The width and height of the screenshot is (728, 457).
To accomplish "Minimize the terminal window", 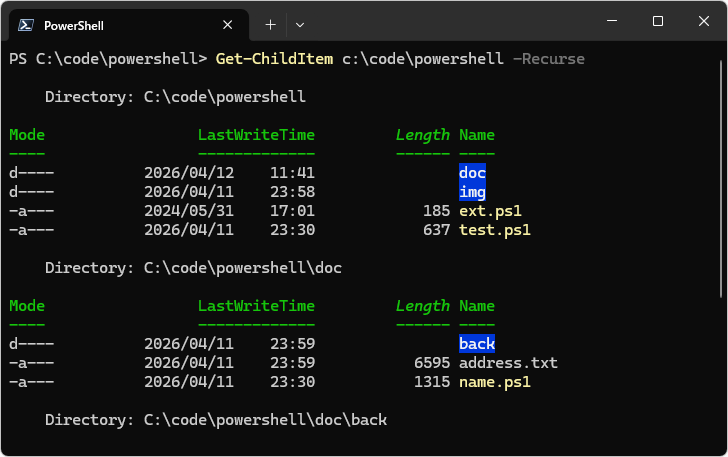I will coord(612,21).
